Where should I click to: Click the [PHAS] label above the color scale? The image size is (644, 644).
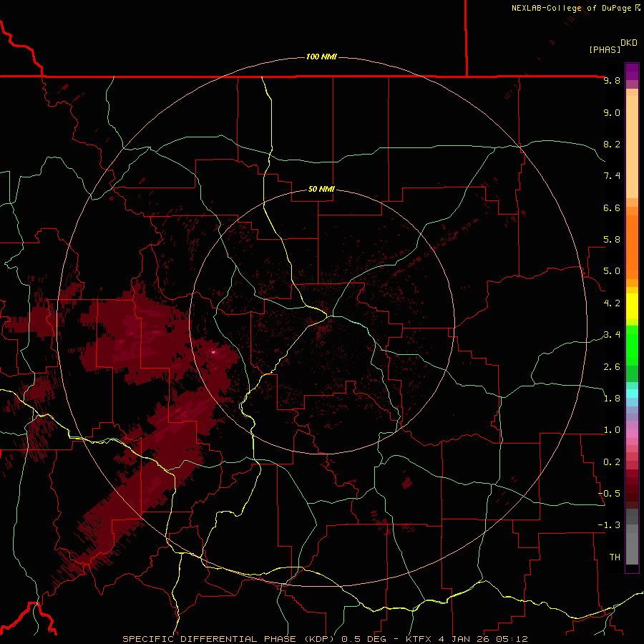click(x=605, y=49)
